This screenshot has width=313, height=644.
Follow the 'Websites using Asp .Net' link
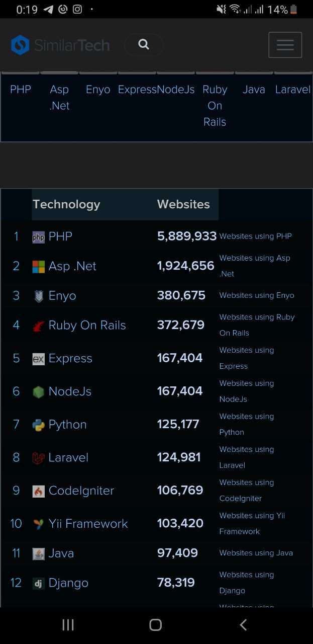point(255,266)
